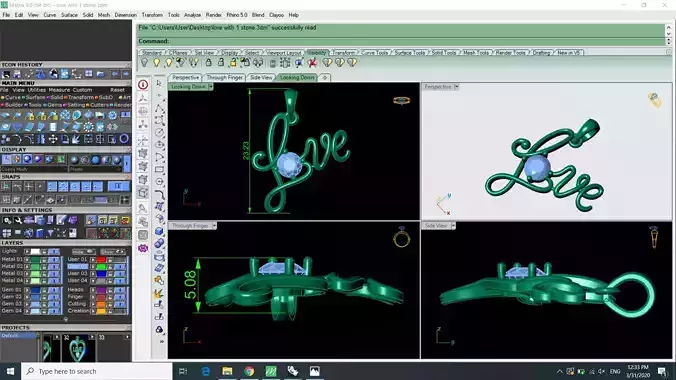Click the red circle icon atop left sidebar
Screen dimensions: 676x380
pos(143,85)
